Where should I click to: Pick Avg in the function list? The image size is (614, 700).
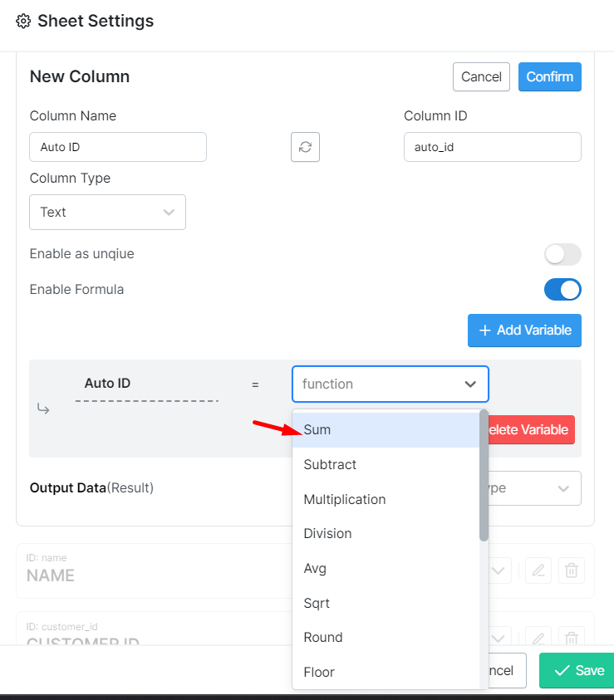pos(316,569)
